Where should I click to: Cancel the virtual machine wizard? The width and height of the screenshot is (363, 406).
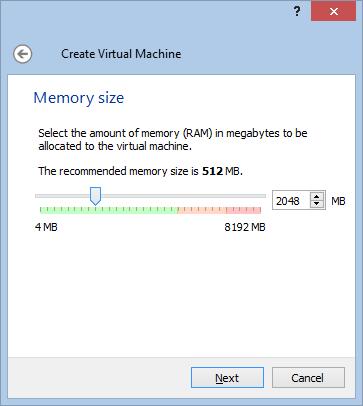tap(308, 378)
